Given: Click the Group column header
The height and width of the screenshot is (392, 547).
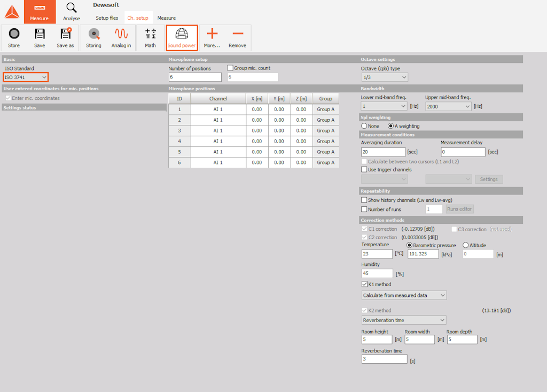Looking at the screenshot, I should coord(325,99).
